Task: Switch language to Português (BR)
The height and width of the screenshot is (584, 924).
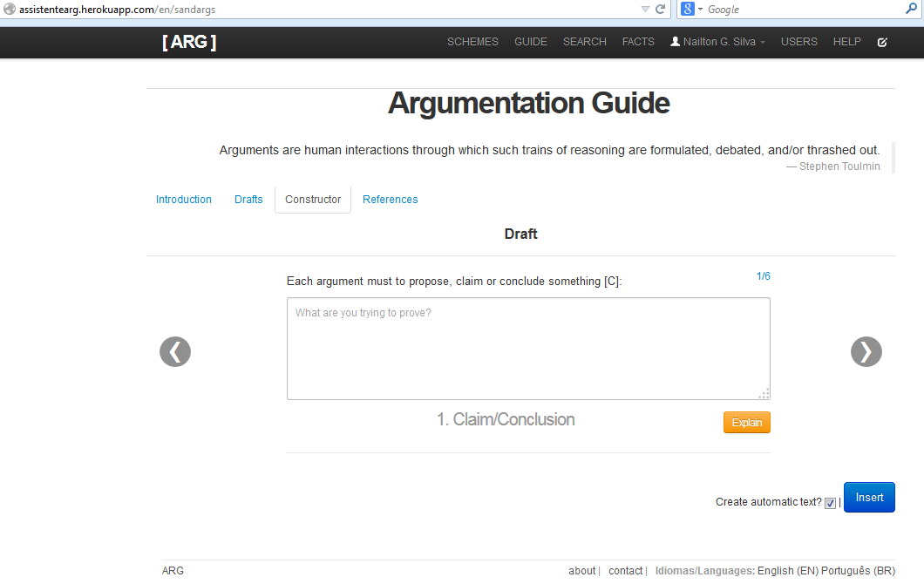Action: pyautogui.click(x=858, y=570)
